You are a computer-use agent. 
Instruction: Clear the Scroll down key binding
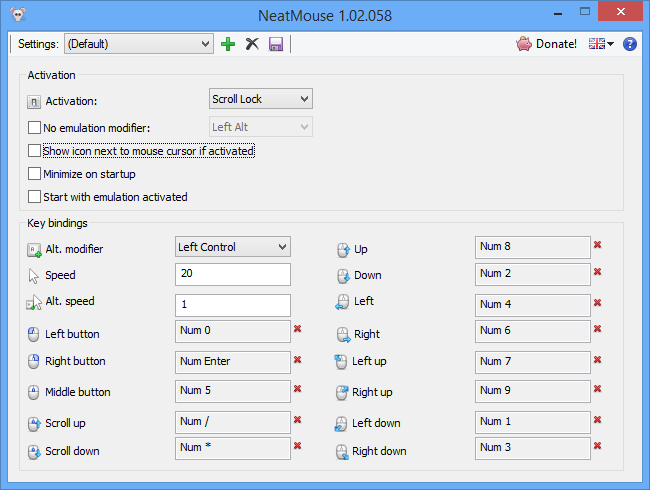point(298,446)
